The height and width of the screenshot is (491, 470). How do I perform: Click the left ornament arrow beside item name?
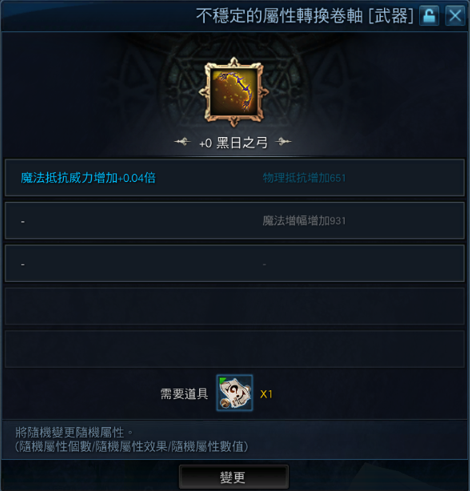pyautogui.click(x=182, y=142)
